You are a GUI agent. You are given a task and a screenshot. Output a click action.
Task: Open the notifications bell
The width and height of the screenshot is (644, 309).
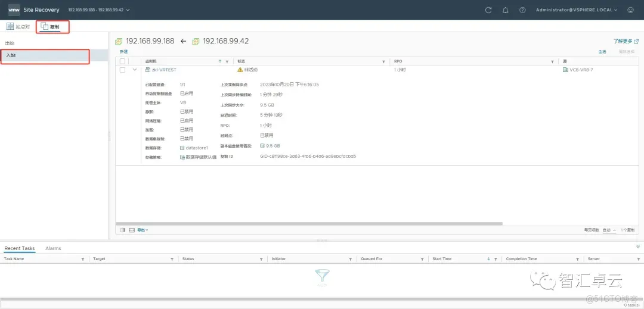click(506, 10)
